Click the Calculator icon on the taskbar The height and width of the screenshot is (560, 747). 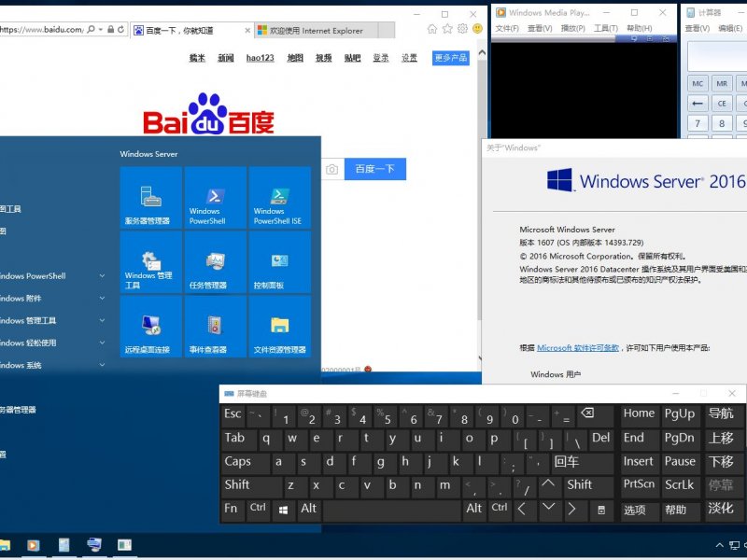(x=63, y=545)
